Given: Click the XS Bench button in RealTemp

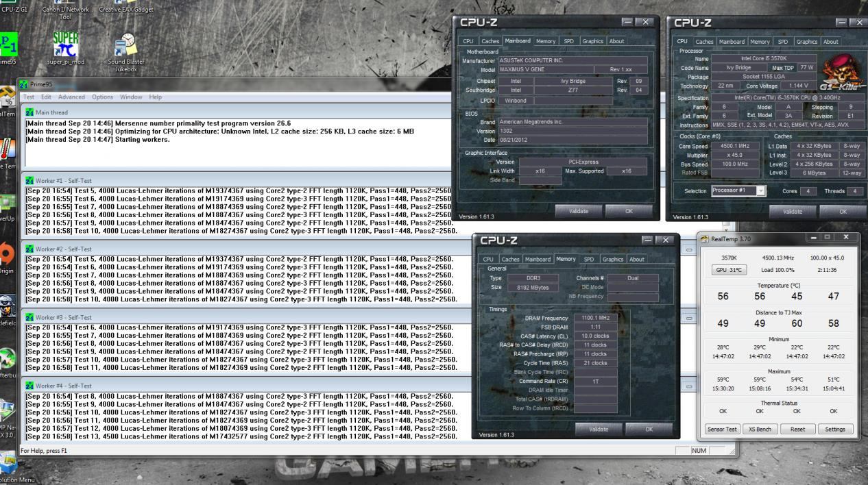Looking at the screenshot, I should click(x=760, y=429).
